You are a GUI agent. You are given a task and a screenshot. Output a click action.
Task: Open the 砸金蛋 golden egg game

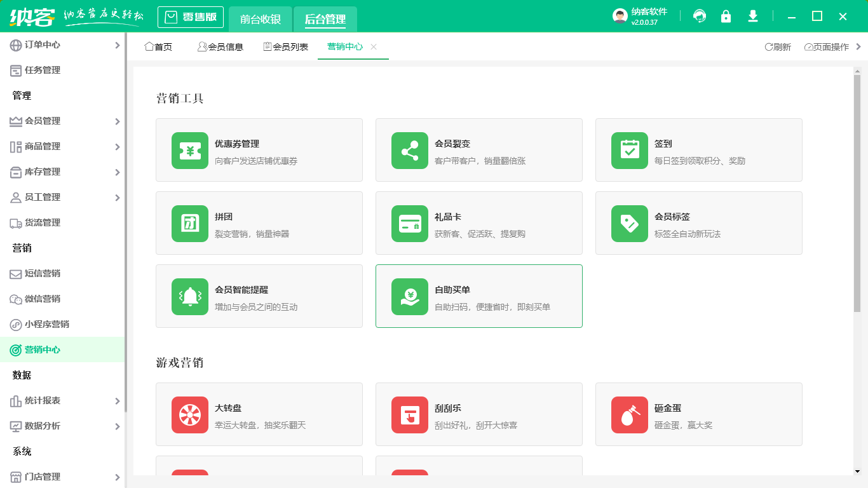[698, 414]
